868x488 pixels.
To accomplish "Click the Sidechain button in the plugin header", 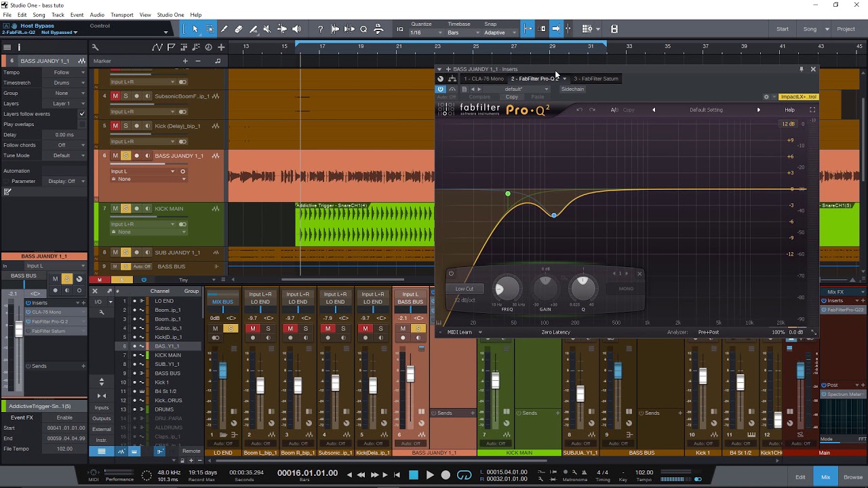I will (x=572, y=89).
